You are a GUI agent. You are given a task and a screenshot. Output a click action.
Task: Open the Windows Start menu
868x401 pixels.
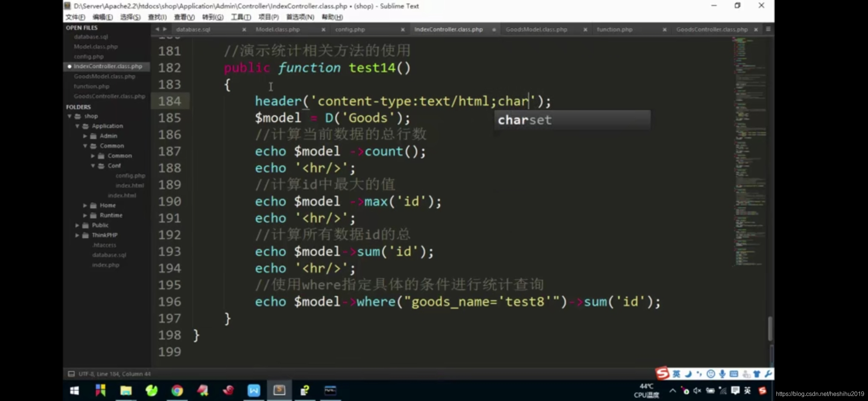click(x=75, y=391)
